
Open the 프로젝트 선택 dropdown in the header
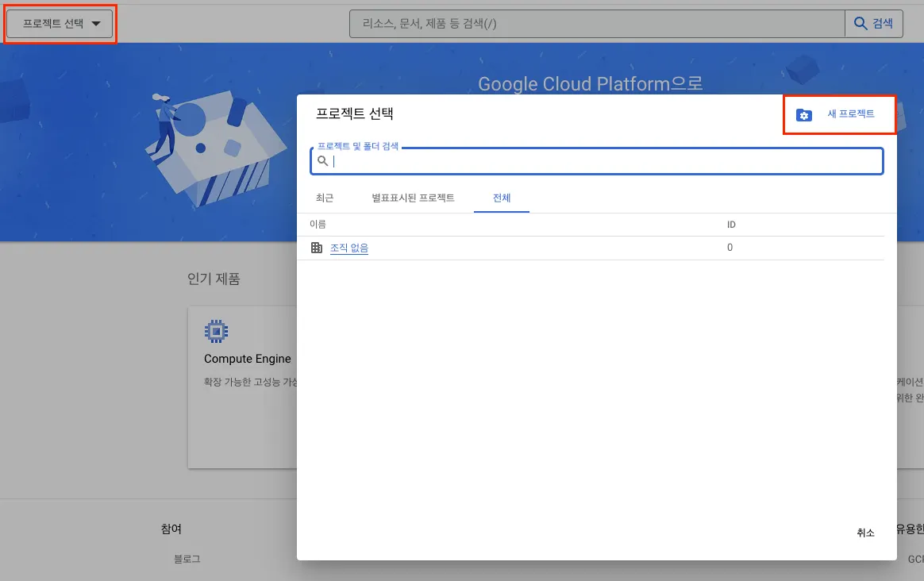(x=60, y=24)
